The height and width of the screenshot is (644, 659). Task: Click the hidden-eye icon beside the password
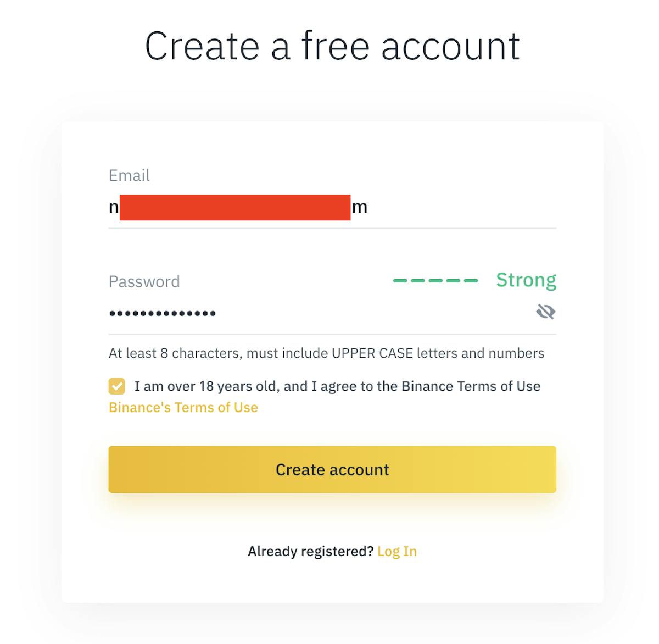coord(546,312)
